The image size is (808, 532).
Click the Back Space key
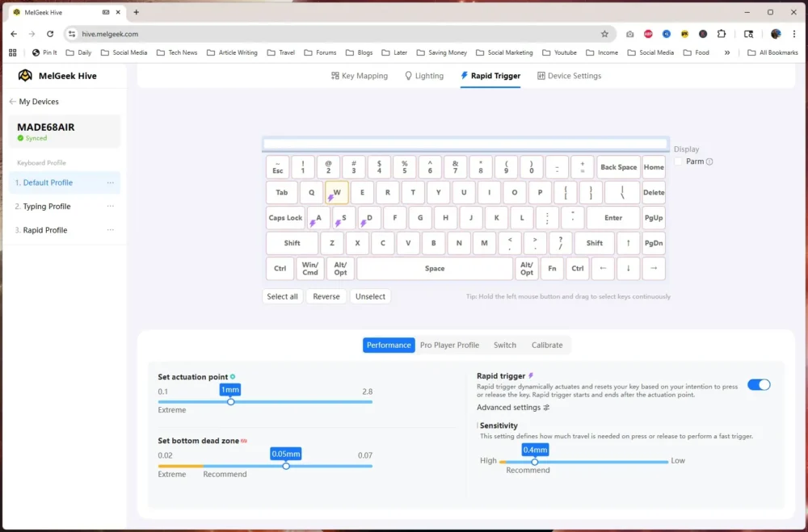(618, 167)
